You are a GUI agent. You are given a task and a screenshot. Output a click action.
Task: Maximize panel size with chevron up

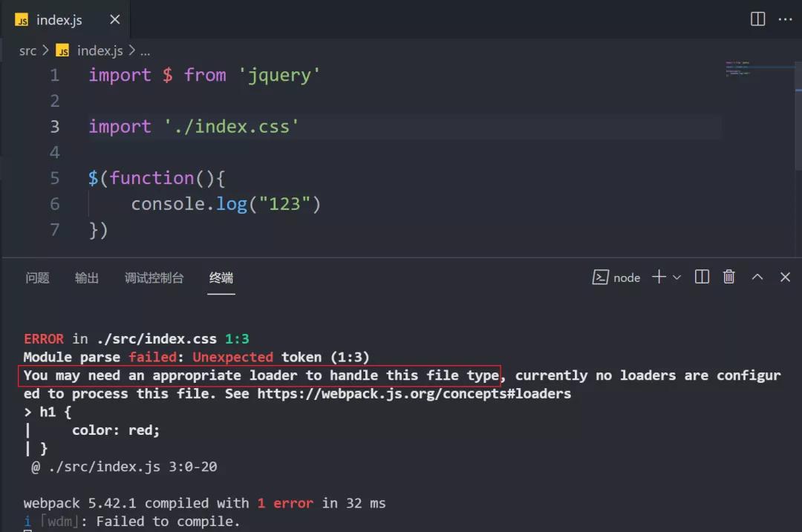(757, 277)
